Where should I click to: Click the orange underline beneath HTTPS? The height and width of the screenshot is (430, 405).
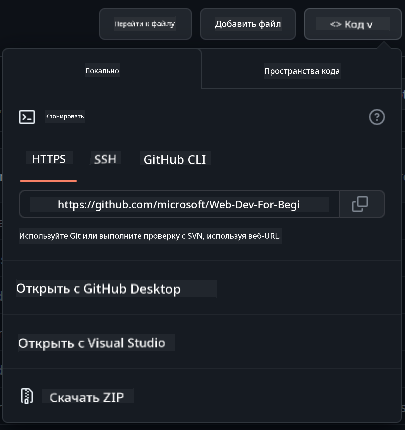[x=48, y=181]
